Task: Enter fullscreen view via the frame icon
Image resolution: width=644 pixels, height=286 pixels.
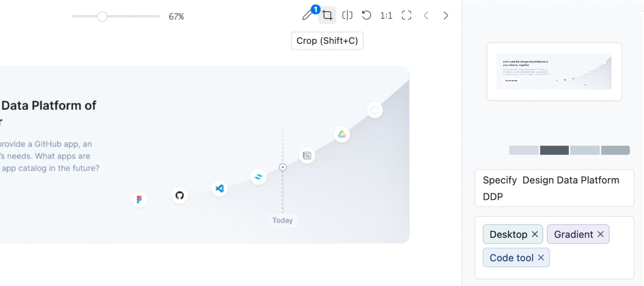Action: 407,15
